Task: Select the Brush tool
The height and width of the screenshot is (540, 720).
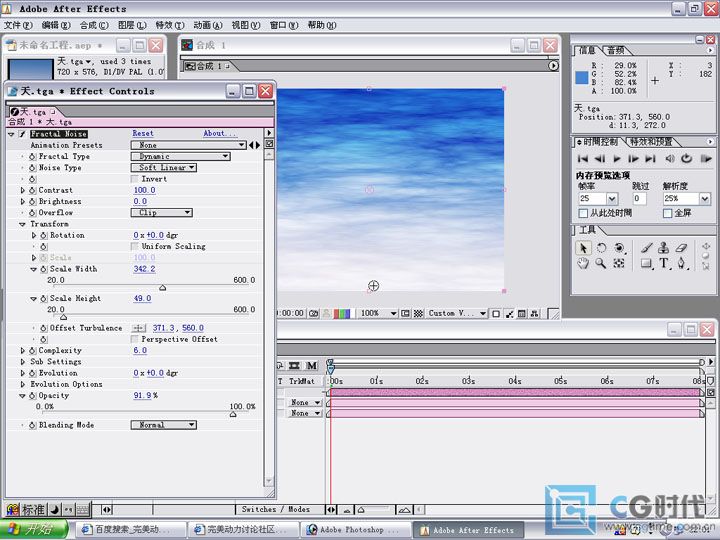Action: pos(647,248)
